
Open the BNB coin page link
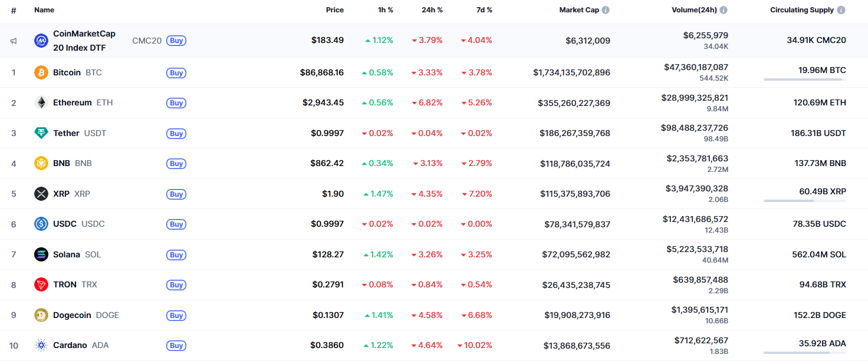point(61,163)
